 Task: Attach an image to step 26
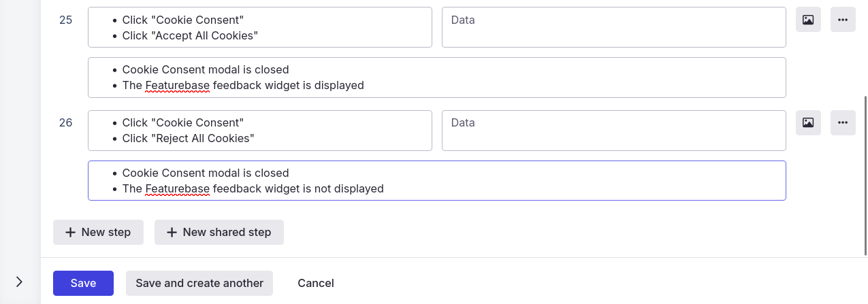pyautogui.click(x=808, y=122)
